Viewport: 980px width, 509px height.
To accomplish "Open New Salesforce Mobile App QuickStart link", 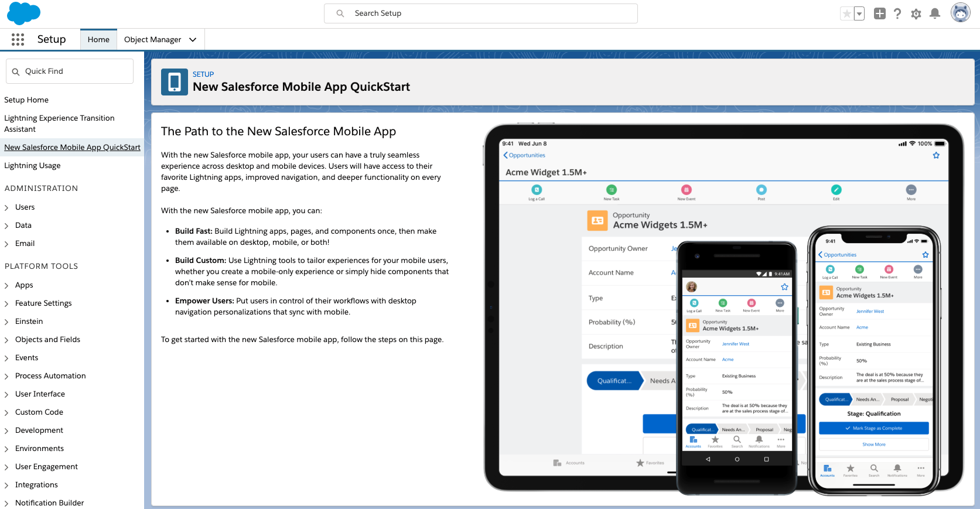I will 72,148.
